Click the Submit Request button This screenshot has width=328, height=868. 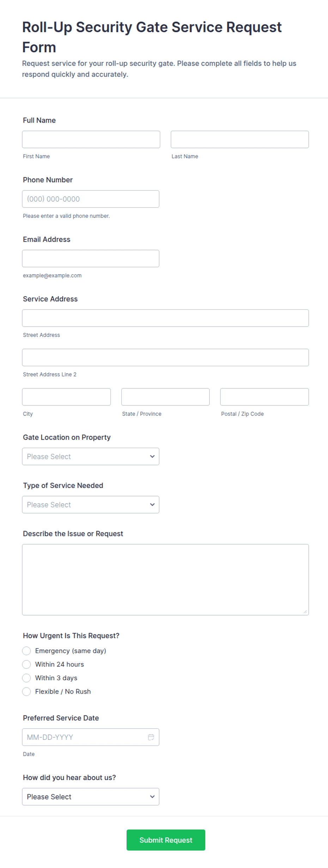[166, 840]
